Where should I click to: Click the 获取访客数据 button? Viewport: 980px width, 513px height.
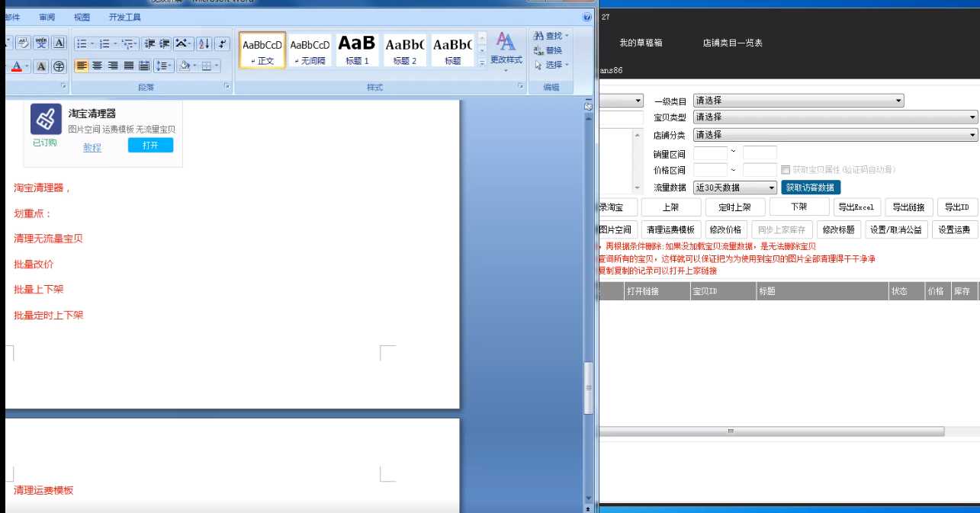[811, 188]
